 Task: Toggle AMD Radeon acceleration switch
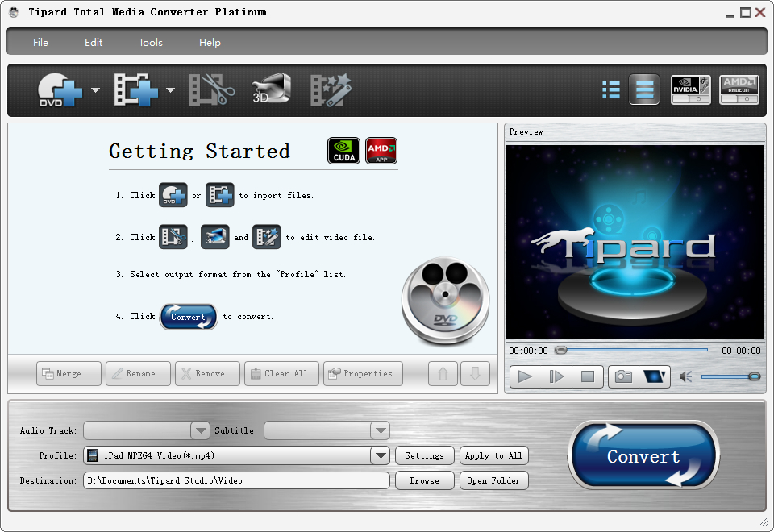(x=739, y=89)
